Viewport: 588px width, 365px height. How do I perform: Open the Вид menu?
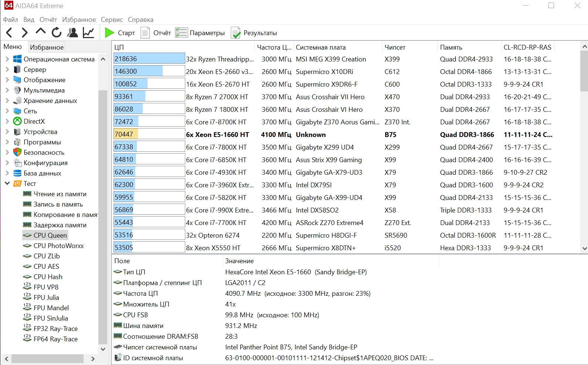pyautogui.click(x=29, y=20)
